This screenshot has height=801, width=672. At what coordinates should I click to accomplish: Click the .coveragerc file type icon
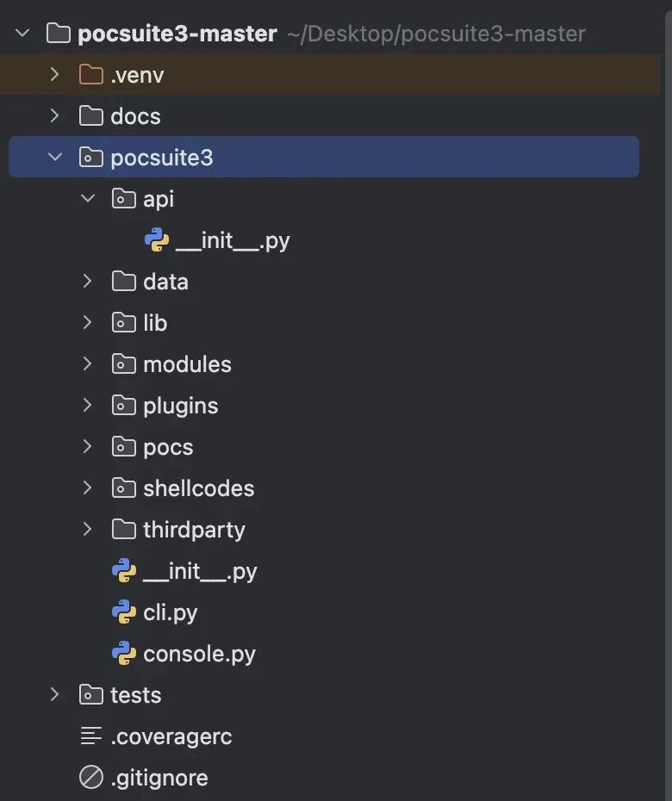pos(90,736)
